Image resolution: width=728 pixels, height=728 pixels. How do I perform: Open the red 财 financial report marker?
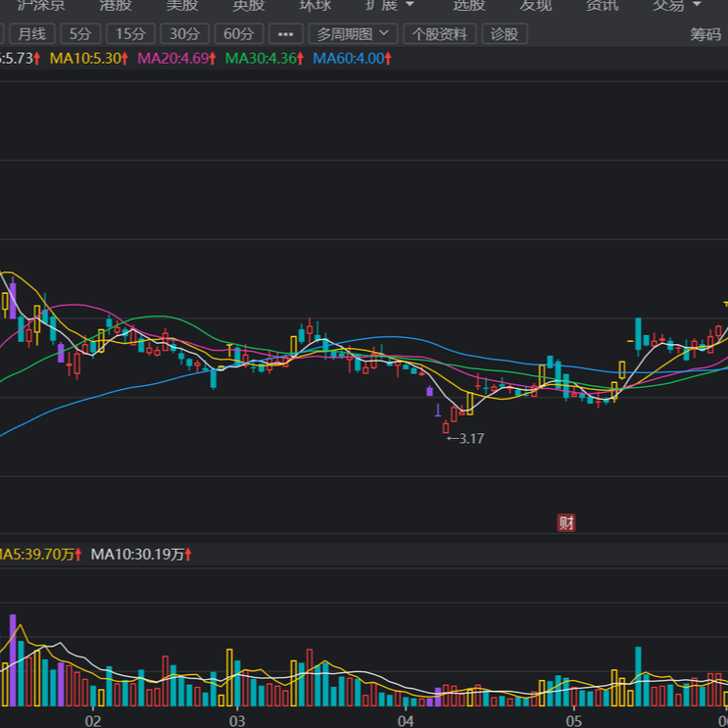566,523
